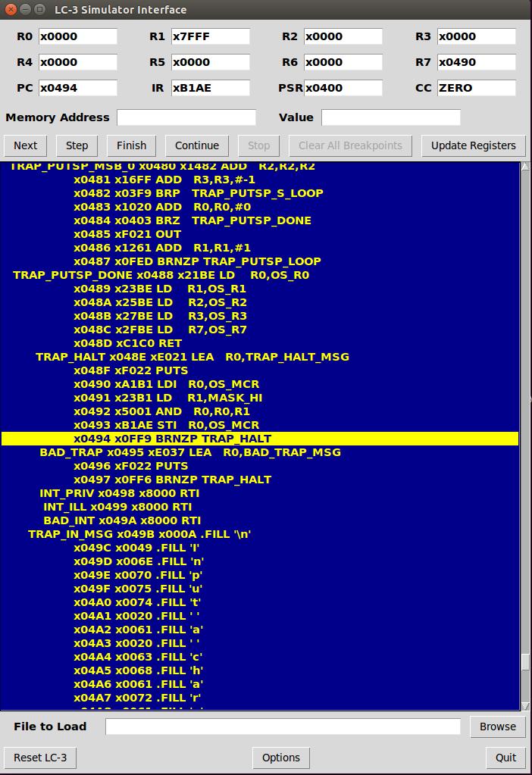Click the Step button
532x775 pixels.
(x=77, y=145)
